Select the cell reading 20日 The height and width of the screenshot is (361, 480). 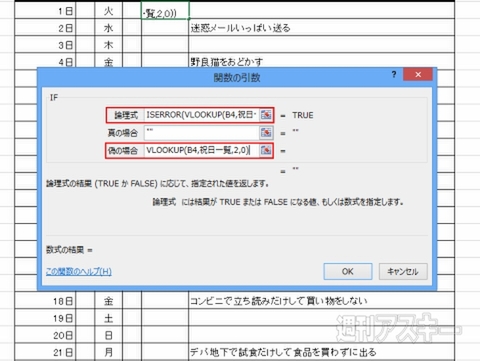(x=45, y=335)
